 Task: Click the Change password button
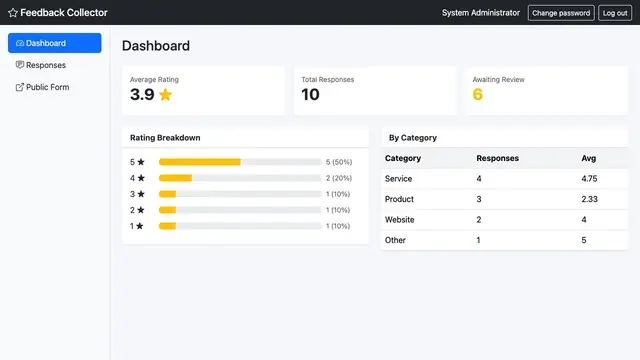[x=561, y=13]
